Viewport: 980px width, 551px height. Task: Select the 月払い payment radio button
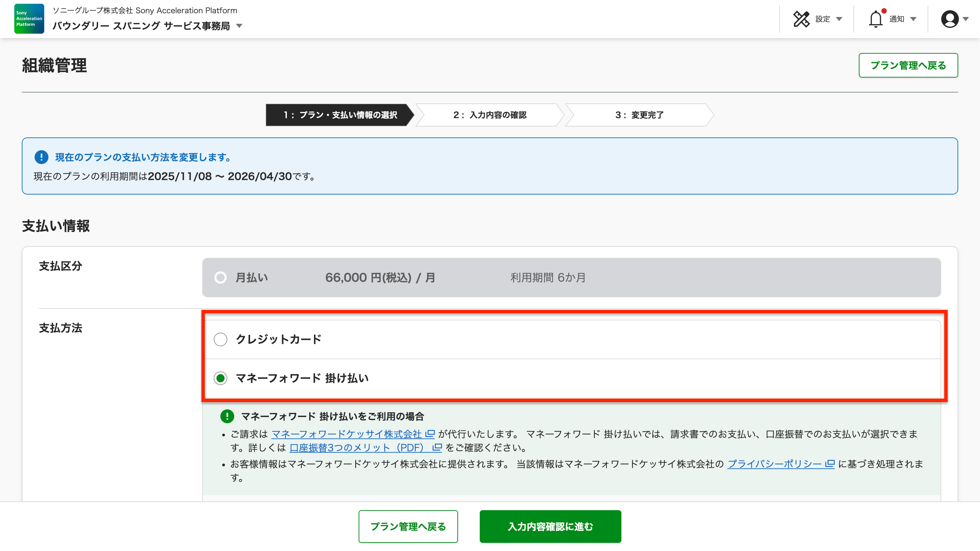pyautogui.click(x=220, y=278)
